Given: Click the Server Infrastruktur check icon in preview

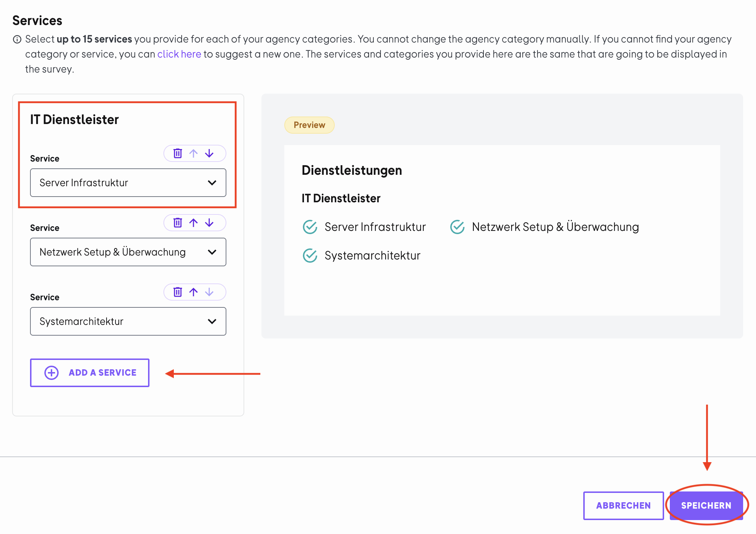Looking at the screenshot, I should click(310, 227).
